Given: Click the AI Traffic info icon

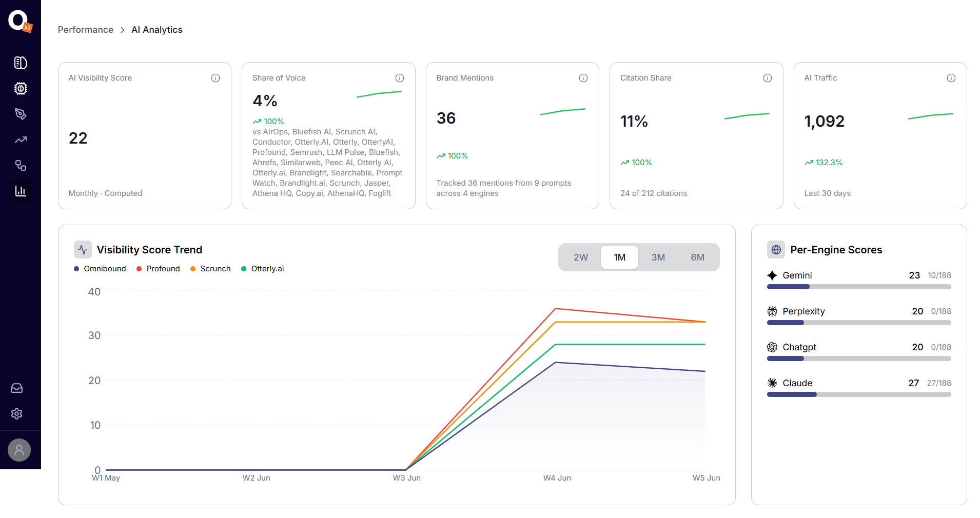Looking at the screenshot, I should (951, 78).
